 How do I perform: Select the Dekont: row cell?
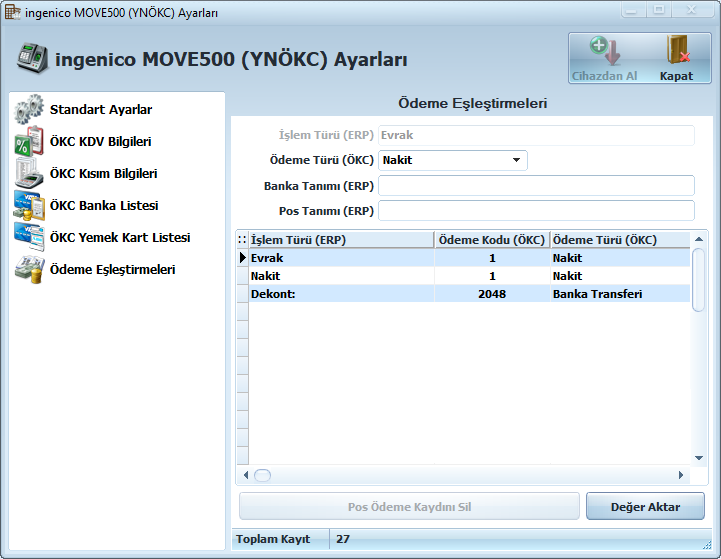pyautogui.click(x=341, y=294)
